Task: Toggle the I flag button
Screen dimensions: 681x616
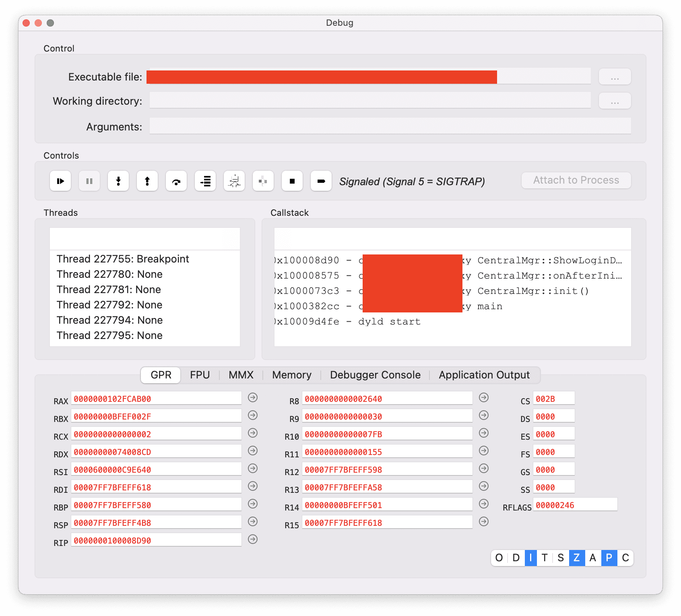Action: coord(530,558)
